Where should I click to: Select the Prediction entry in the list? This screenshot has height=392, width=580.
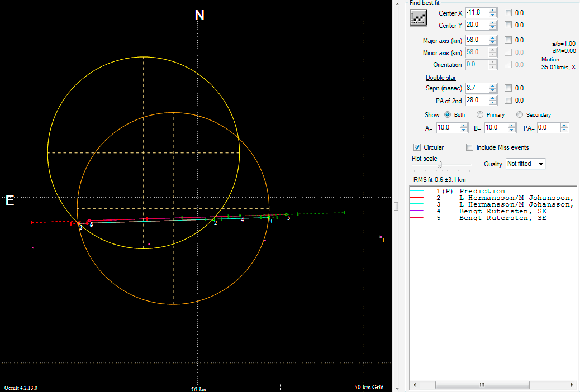click(482, 191)
